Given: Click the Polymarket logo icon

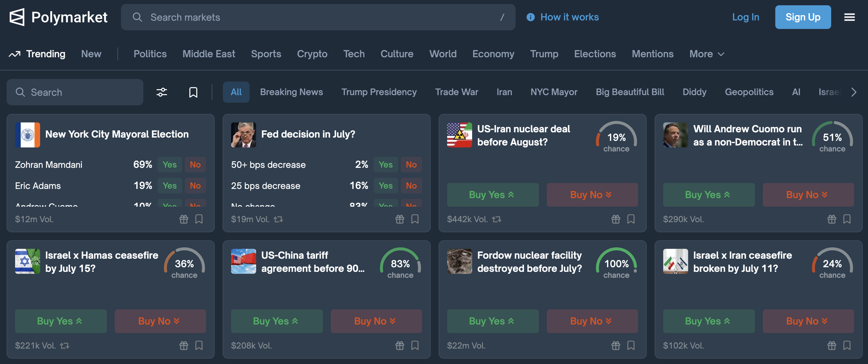Looking at the screenshot, I should (x=17, y=17).
